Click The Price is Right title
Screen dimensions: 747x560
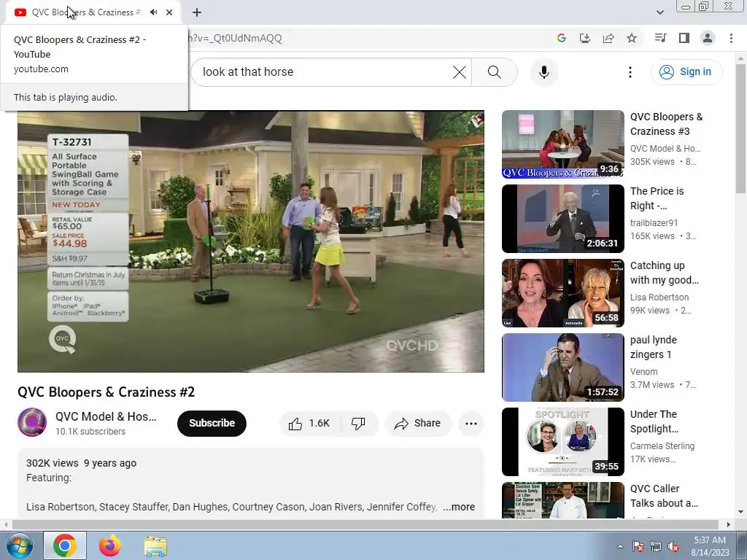point(657,198)
